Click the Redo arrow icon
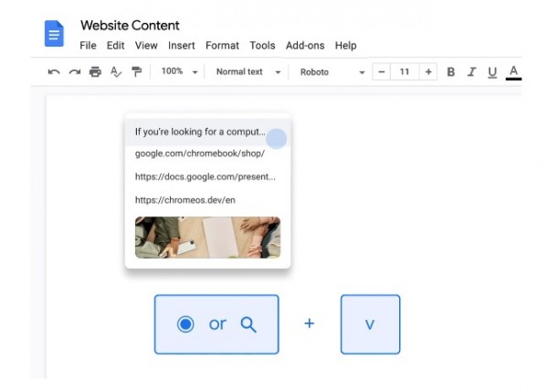Screen dimensions: 548x392 click(74, 72)
